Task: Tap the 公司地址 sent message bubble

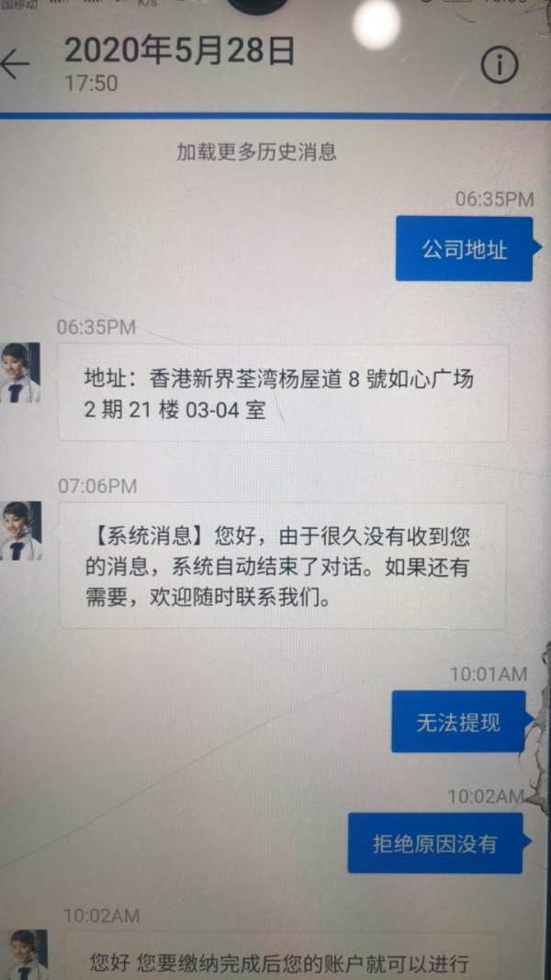Action: (x=464, y=249)
